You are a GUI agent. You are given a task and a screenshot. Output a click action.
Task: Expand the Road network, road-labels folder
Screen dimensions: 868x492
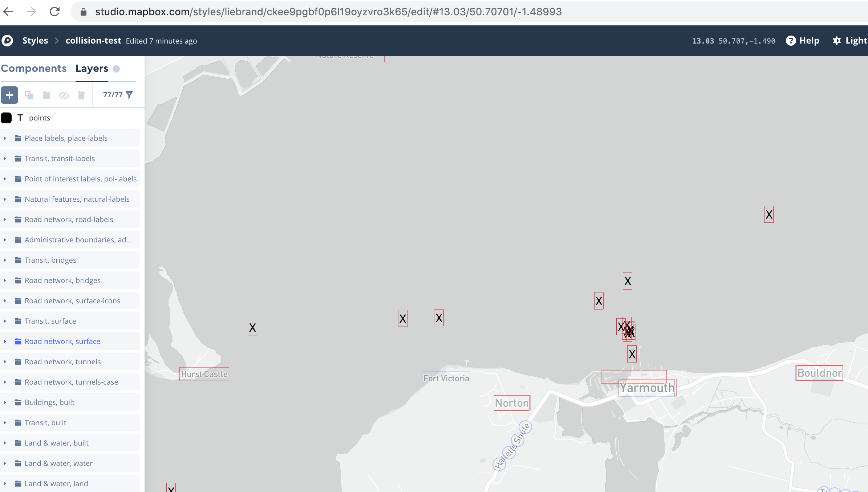tap(5, 220)
